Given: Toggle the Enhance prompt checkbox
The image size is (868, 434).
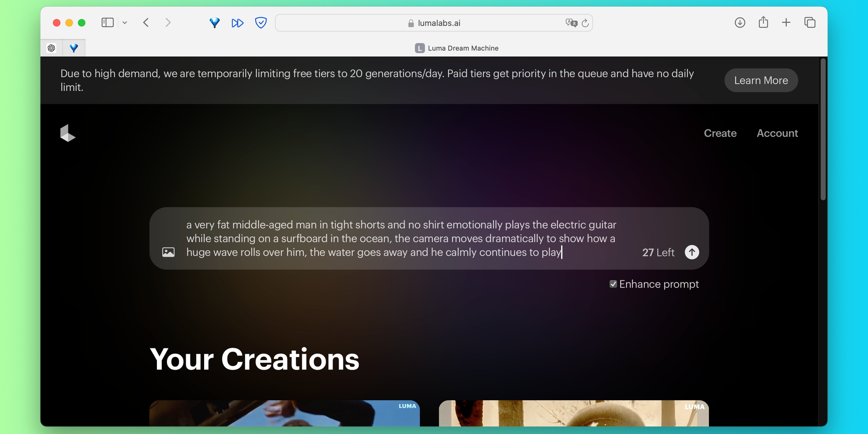Looking at the screenshot, I should (x=613, y=284).
